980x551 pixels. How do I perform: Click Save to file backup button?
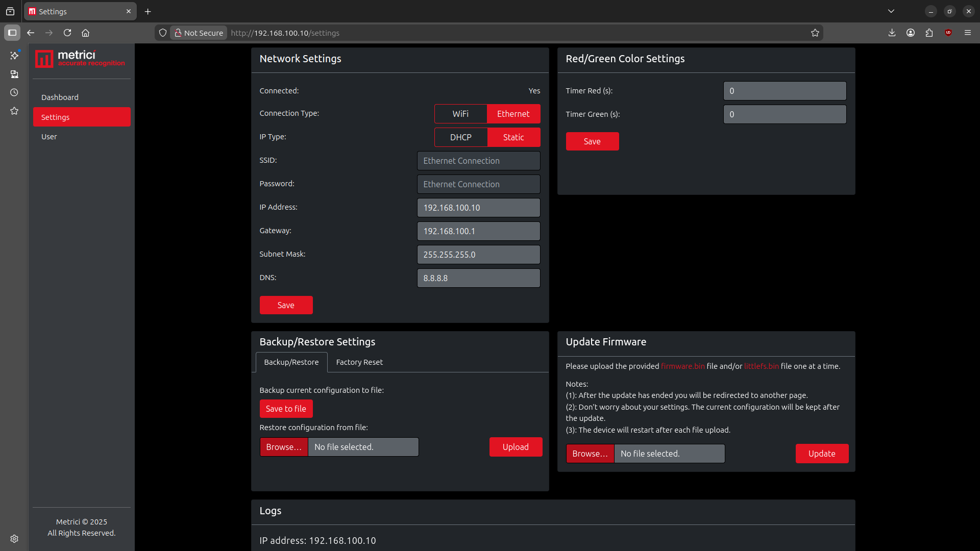pos(286,409)
